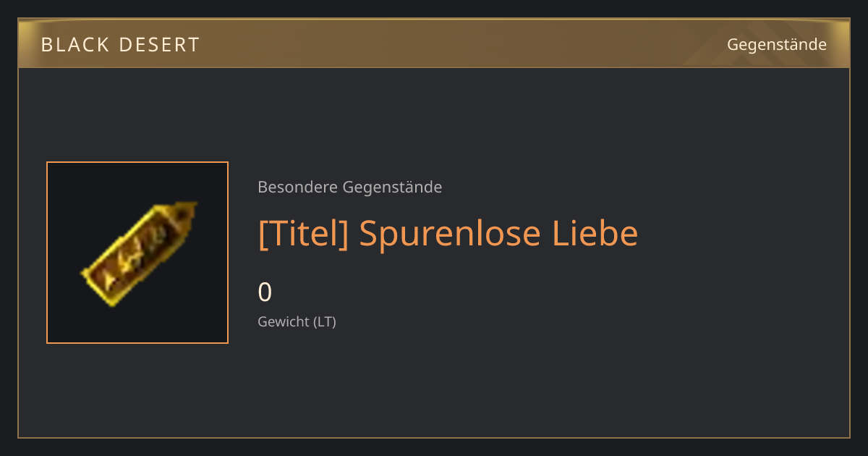This screenshot has height=456, width=868.
Task: Select the orange-framed item thumbnail box
Action: click(x=137, y=253)
